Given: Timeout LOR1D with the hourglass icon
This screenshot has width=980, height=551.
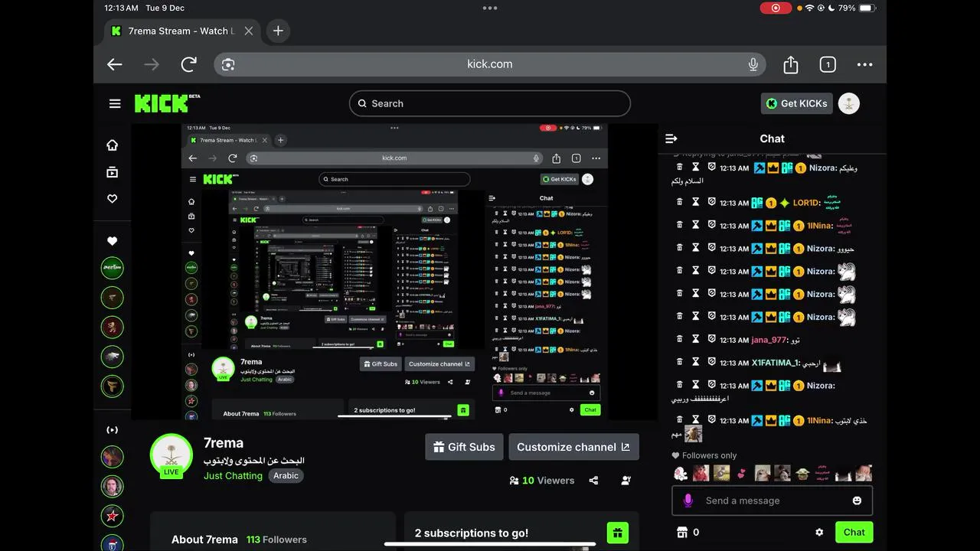Looking at the screenshot, I should (696, 202).
